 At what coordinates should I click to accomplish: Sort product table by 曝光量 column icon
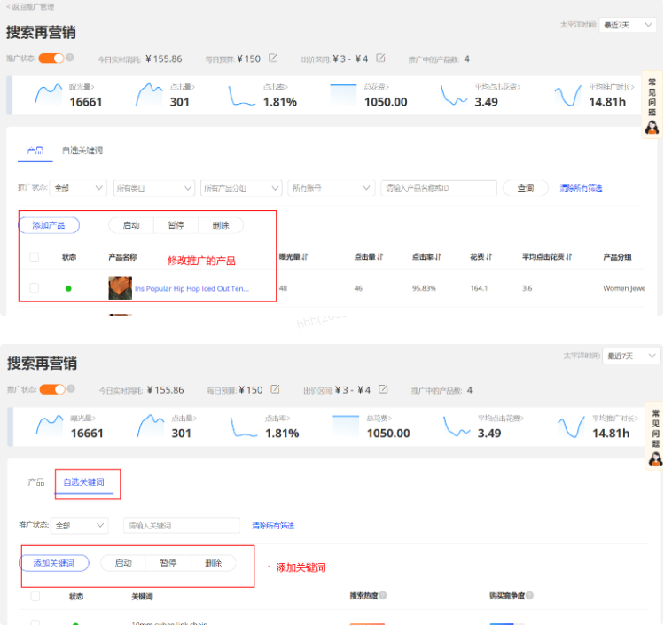(x=306, y=257)
